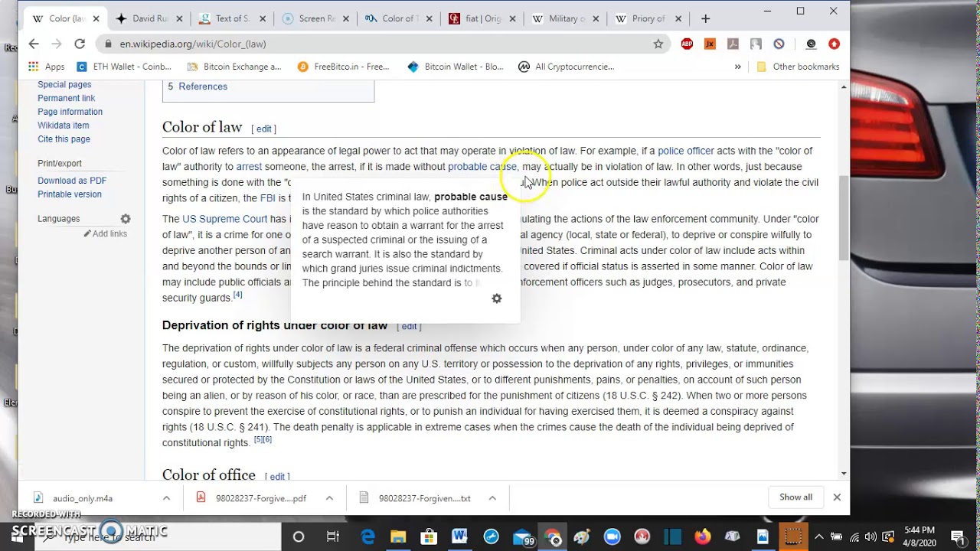Open Microsoft Edge from the taskbar
This screenshot has width=980, height=551.
pos(368,536)
